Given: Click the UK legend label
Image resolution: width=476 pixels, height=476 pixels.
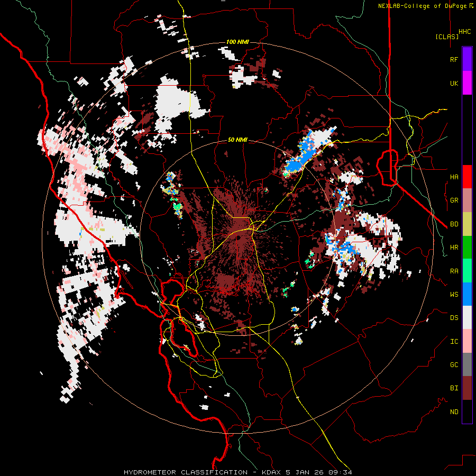Looking at the screenshot, I should click(454, 83).
